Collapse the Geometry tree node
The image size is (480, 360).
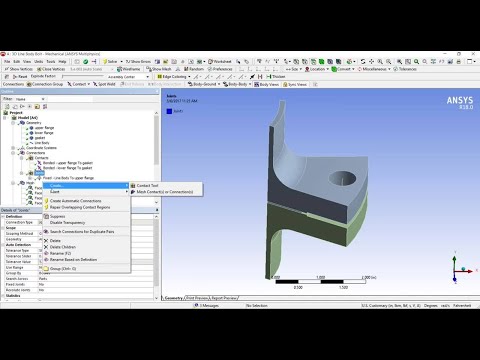[x=13, y=123]
